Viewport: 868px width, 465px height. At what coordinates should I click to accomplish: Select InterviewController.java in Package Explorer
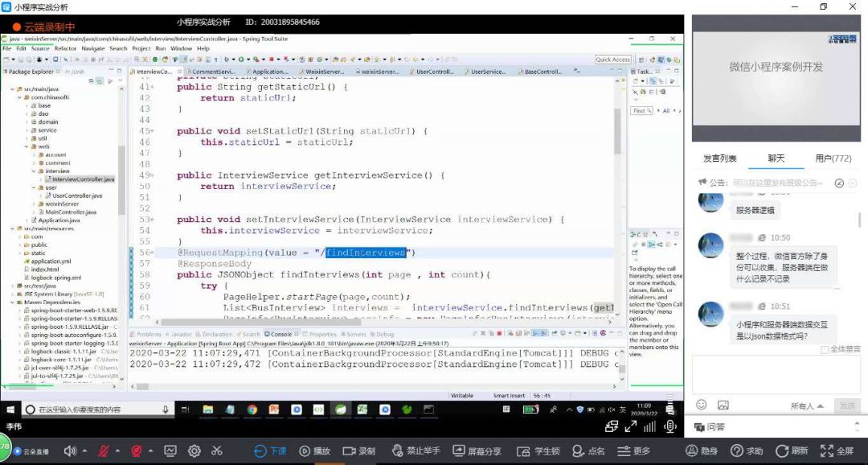80,179
